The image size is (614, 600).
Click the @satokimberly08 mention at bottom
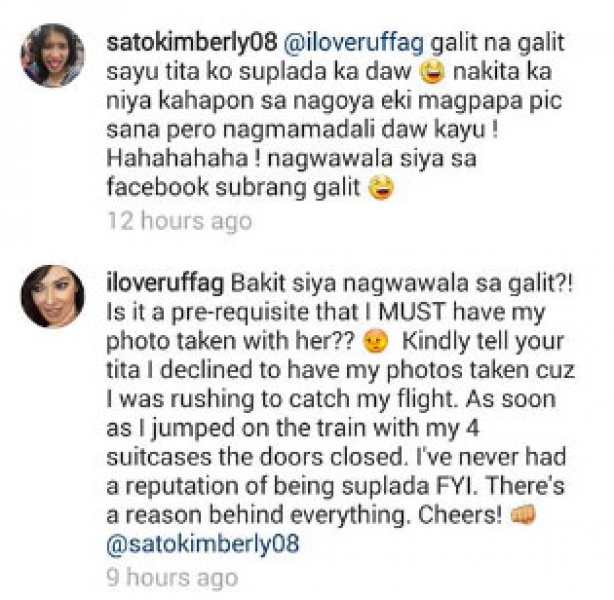click(203, 544)
